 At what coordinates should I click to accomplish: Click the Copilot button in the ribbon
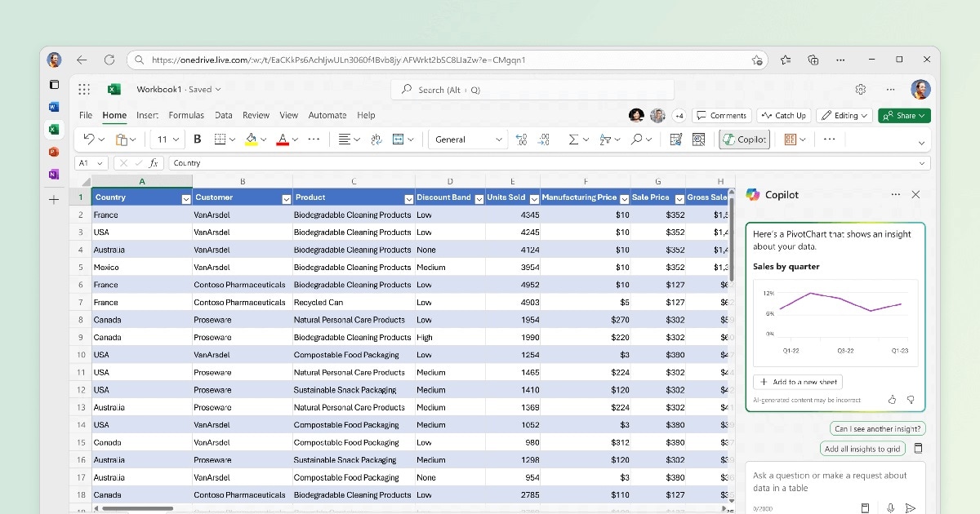click(744, 140)
